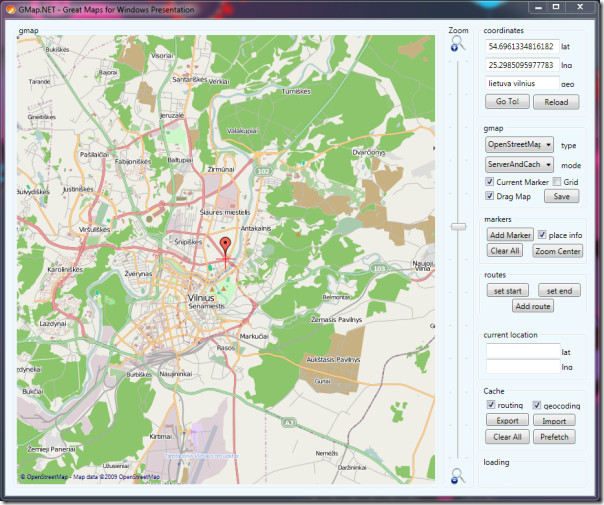Viewport: 604px width, 505px height.
Task: Toggle the geocoding cache checkbox
Action: 537,405
